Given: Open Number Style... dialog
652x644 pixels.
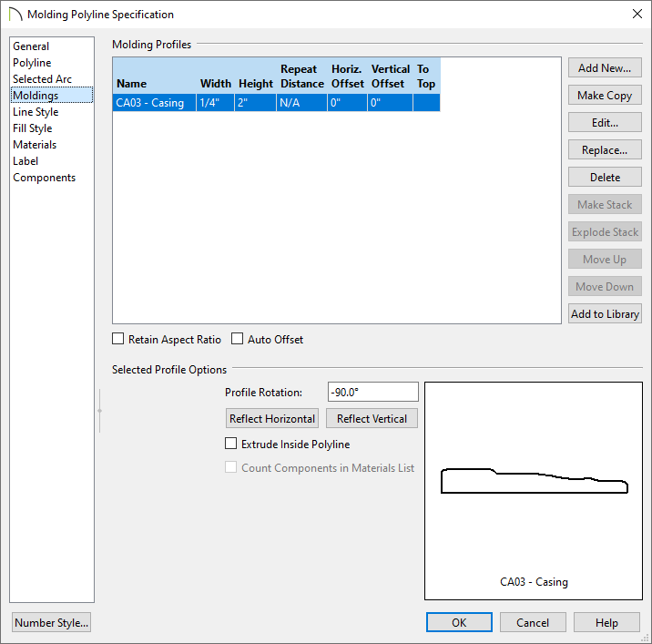Looking at the screenshot, I should point(52,622).
